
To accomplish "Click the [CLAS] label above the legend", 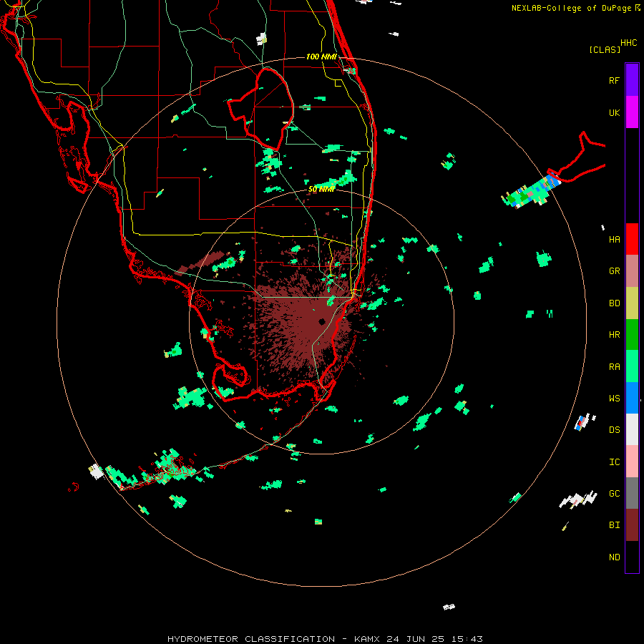I will (x=605, y=50).
